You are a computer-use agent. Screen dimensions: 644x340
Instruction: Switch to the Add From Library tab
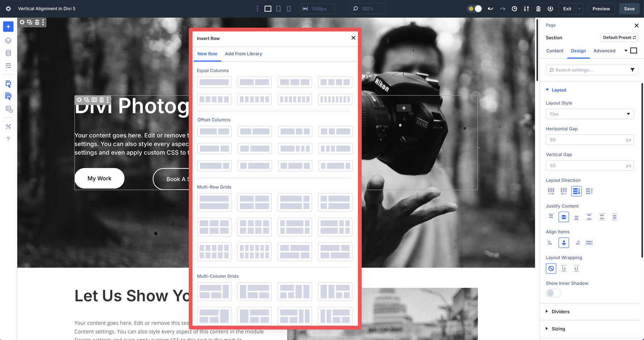coord(243,54)
